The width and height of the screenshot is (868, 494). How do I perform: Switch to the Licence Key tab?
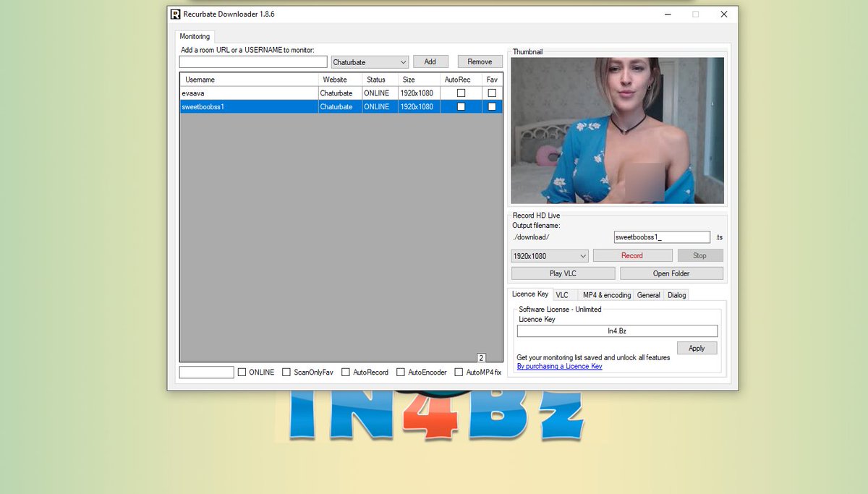pos(530,294)
